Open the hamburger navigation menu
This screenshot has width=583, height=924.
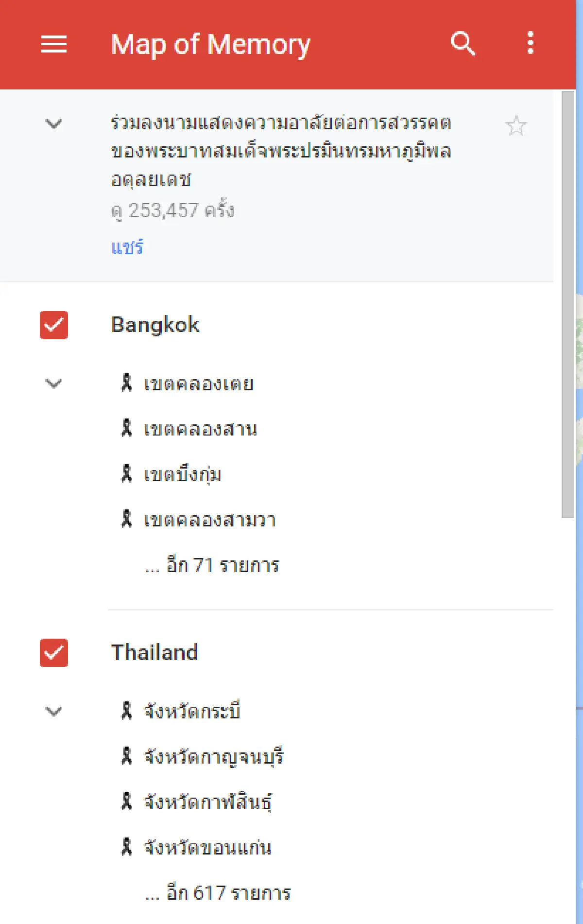[x=53, y=44]
